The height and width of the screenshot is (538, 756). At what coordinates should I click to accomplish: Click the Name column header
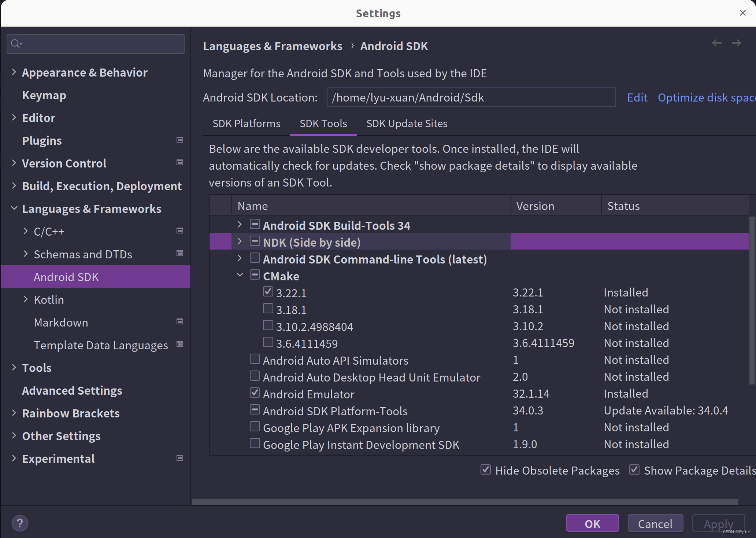point(371,205)
